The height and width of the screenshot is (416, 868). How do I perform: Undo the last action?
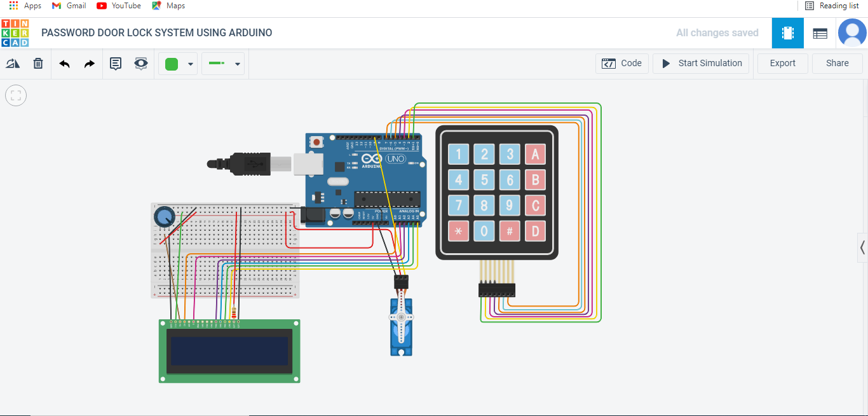point(64,64)
